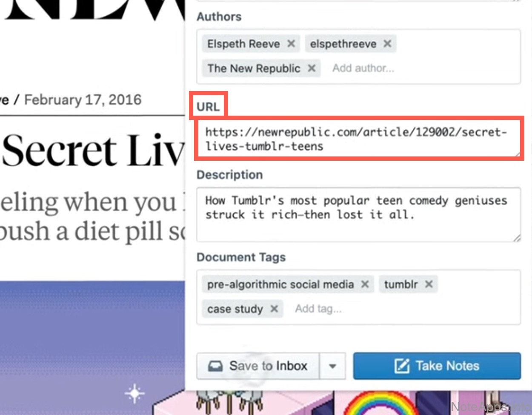The image size is (532, 415).
Task: Remove the Elspeth Reeve author chip
Action: tap(291, 44)
